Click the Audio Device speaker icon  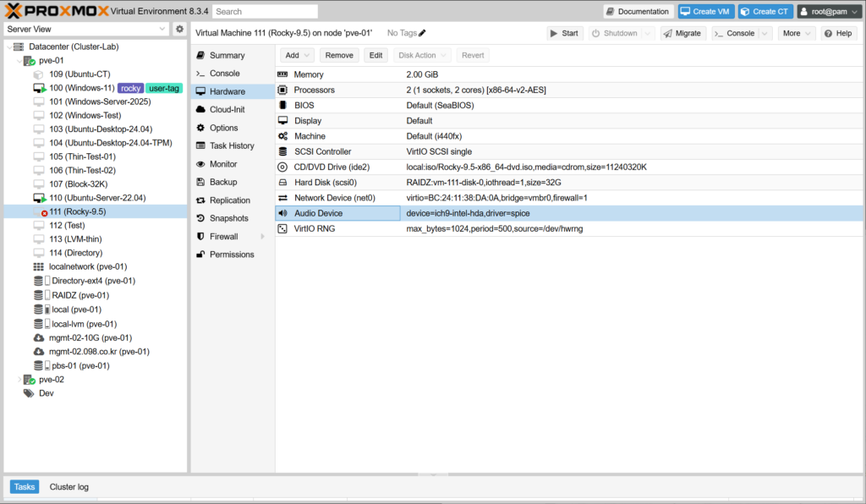tap(283, 214)
